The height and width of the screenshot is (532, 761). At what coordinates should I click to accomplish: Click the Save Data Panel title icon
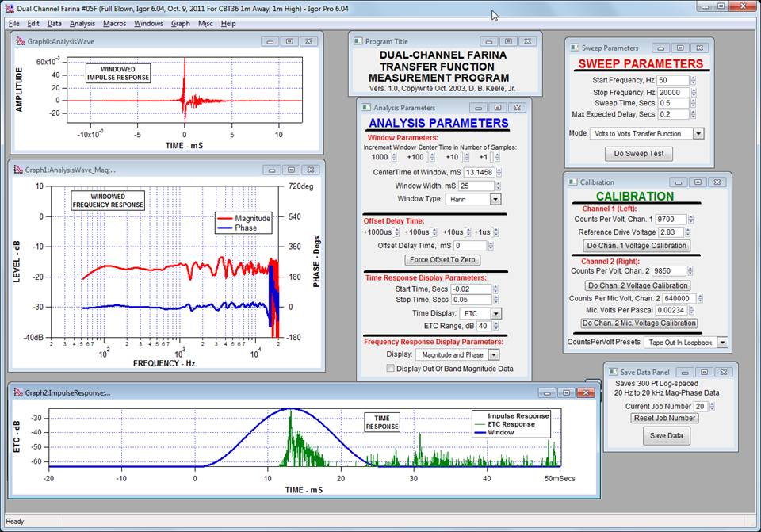click(x=613, y=372)
